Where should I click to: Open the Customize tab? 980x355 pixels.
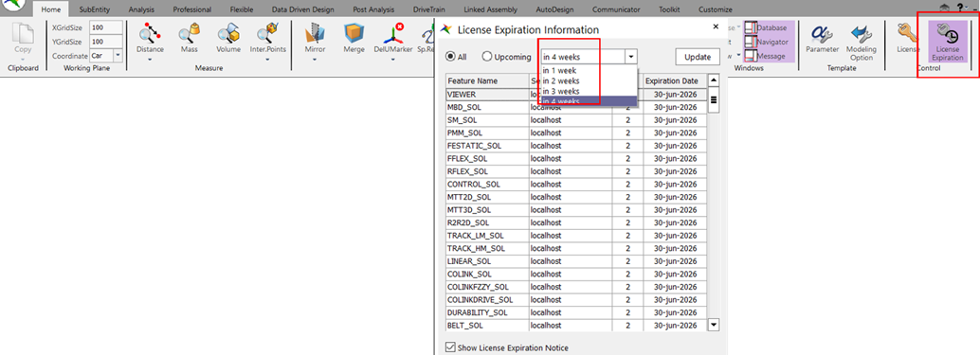[x=716, y=10]
